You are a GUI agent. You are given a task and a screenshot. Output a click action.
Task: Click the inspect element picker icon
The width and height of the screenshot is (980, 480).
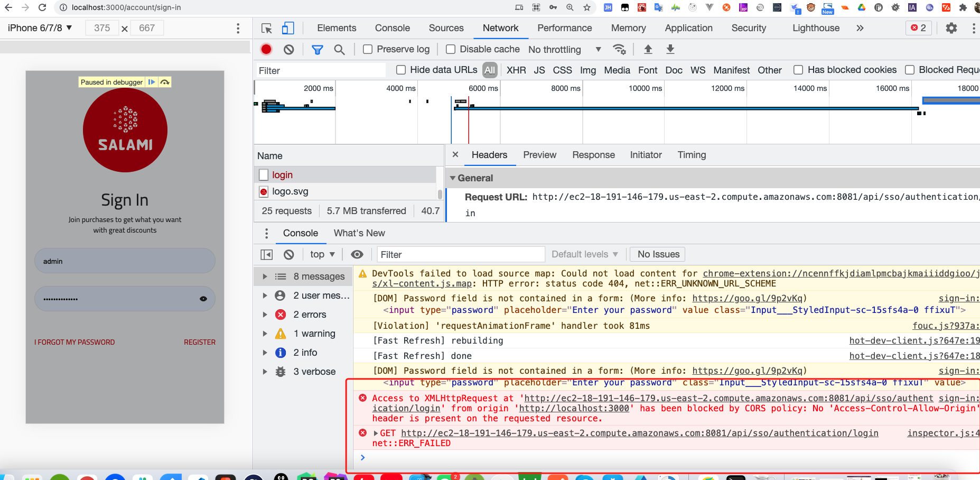267,28
